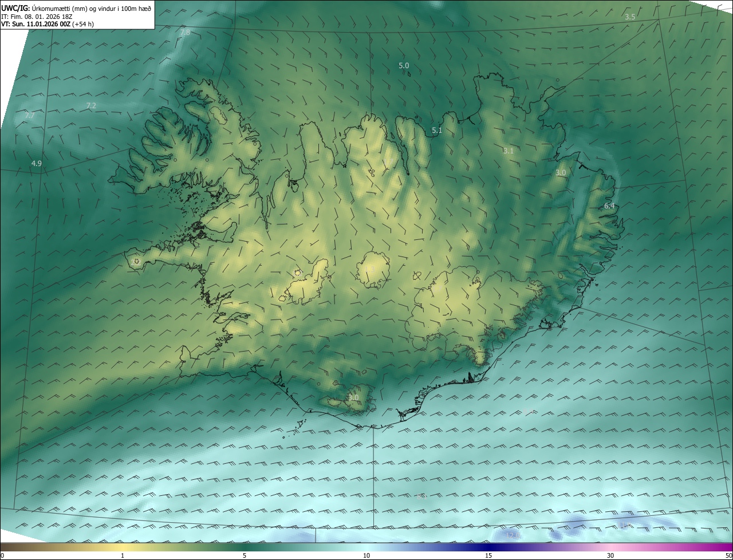Click the 'UWC/IG: Úrkomumætti (mm)' title line
The height and width of the screenshot is (560, 733).
coord(76,7)
